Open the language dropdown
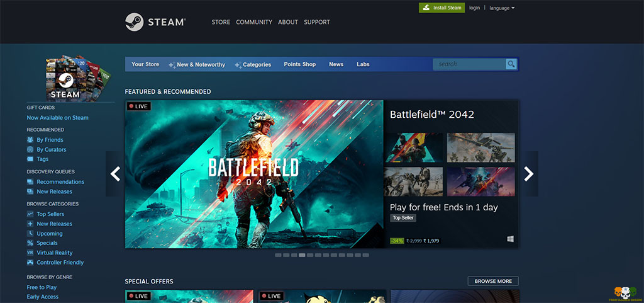644x303 pixels. click(502, 8)
